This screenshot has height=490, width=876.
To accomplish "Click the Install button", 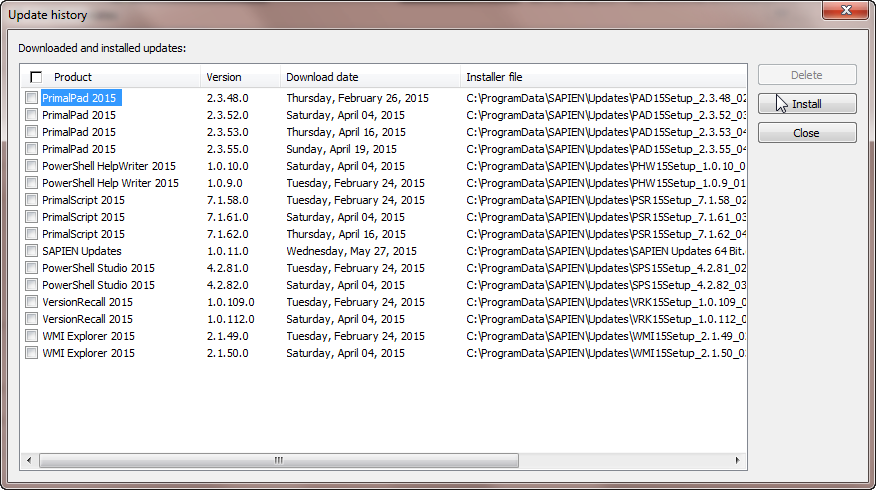I will click(x=807, y=104).
